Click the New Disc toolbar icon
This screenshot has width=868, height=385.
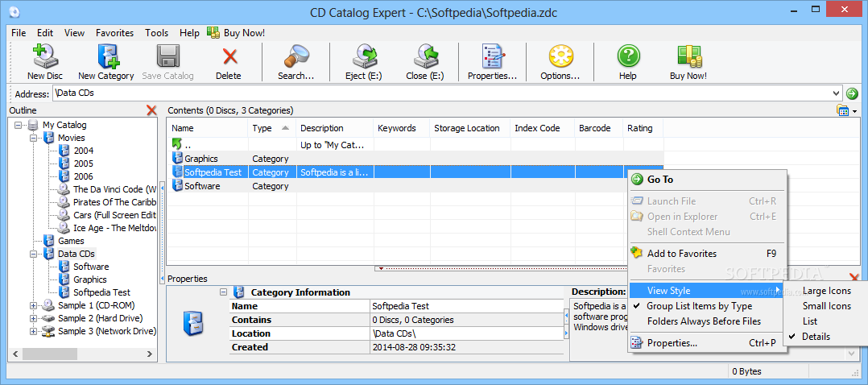45,56
